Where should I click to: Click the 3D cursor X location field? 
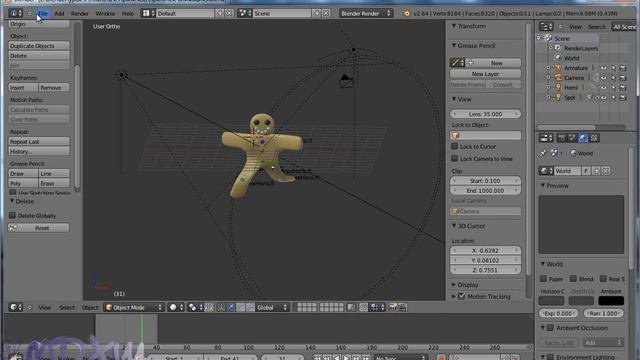click(x=485, y=250)
